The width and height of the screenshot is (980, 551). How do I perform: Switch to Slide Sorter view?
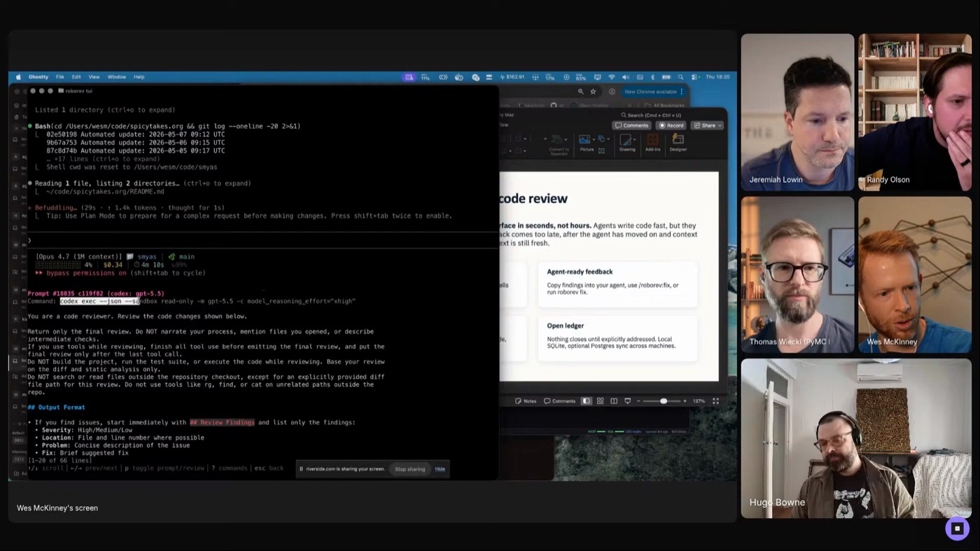pos(600,401)
